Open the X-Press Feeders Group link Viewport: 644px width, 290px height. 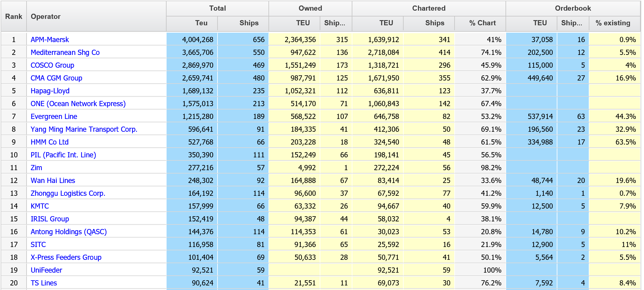[66, 257]
